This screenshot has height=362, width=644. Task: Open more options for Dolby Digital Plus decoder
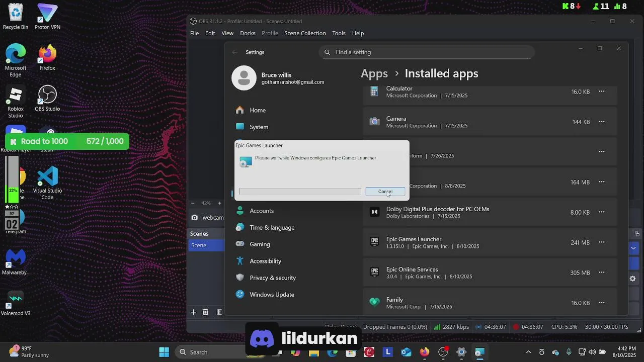601,212
